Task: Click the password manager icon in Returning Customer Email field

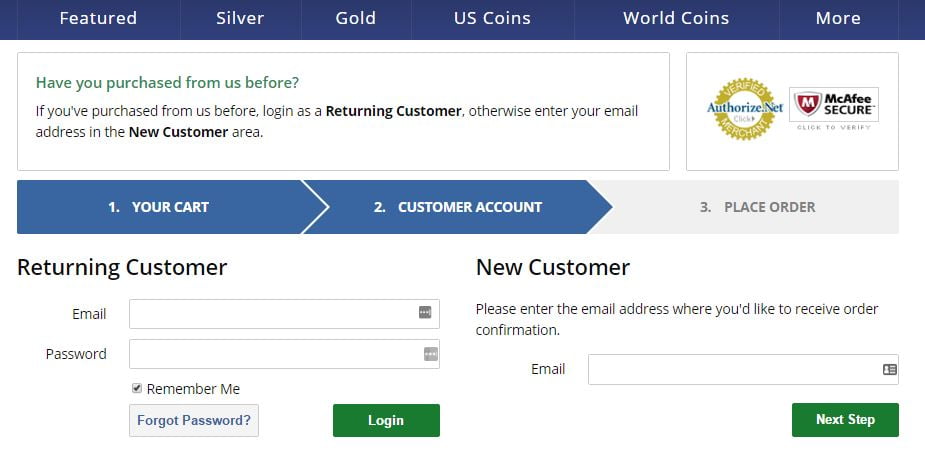Action: [425, 313]
